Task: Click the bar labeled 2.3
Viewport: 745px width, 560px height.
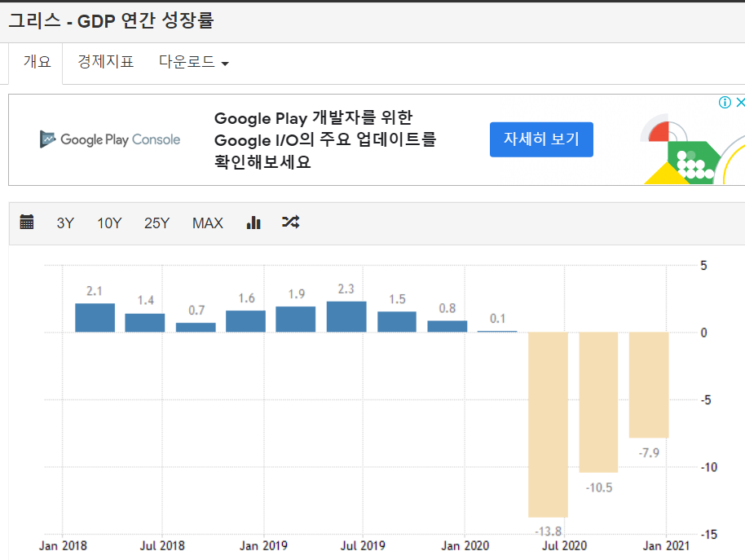Action: pos(346,317)
